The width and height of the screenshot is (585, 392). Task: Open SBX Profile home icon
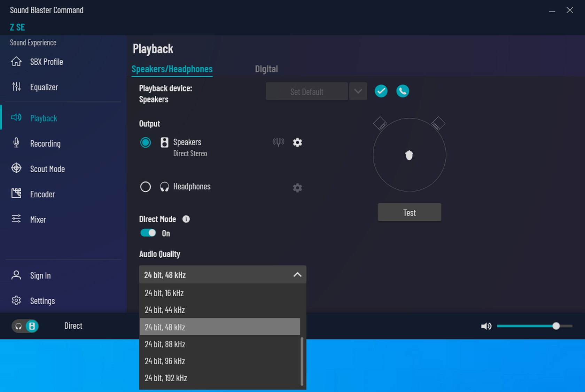[16, 62]
